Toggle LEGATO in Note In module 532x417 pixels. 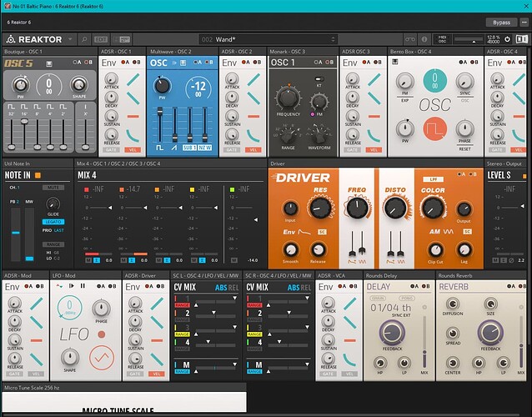[x=53, y=222]
